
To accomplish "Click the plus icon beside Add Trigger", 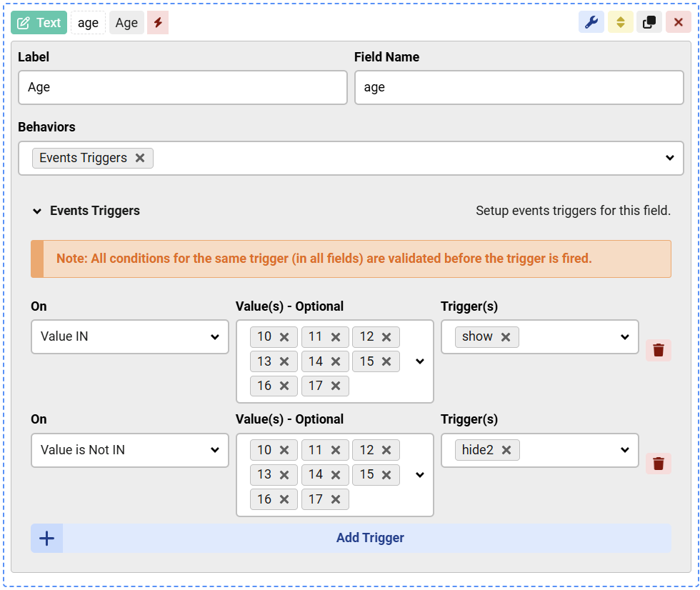I will (x=46, y=538).
